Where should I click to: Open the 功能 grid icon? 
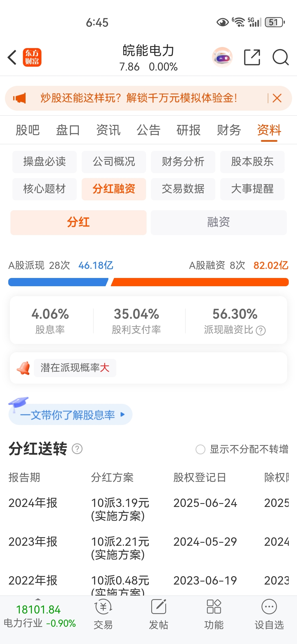214,607
